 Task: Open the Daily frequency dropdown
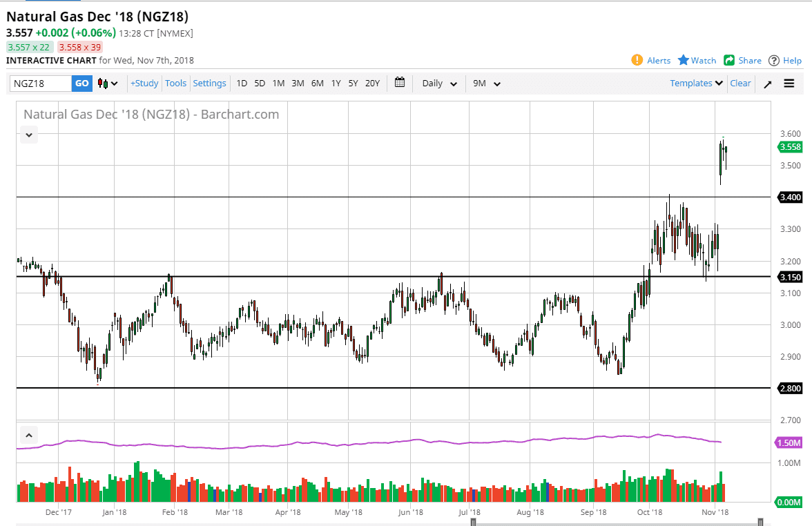click(x=439, y=84)
